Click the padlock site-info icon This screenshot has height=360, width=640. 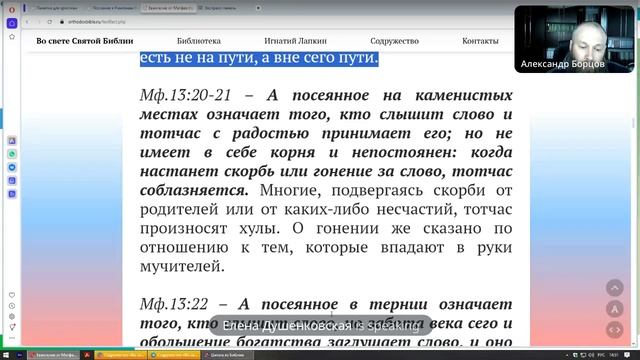pos(62,22)
